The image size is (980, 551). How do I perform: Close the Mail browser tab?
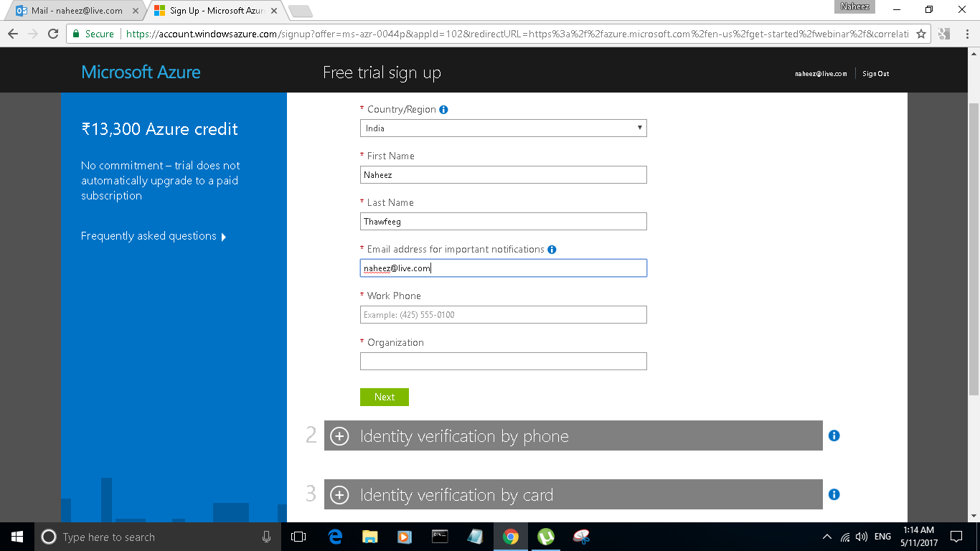(136, 11)
